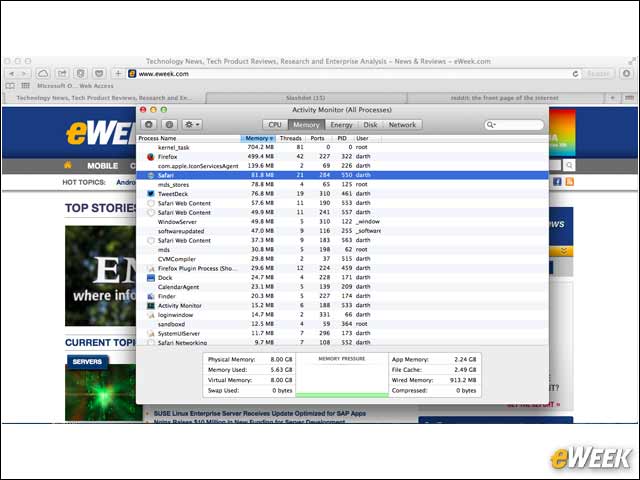Click the Physical Memory 8.00 GB value

(281, 360)
